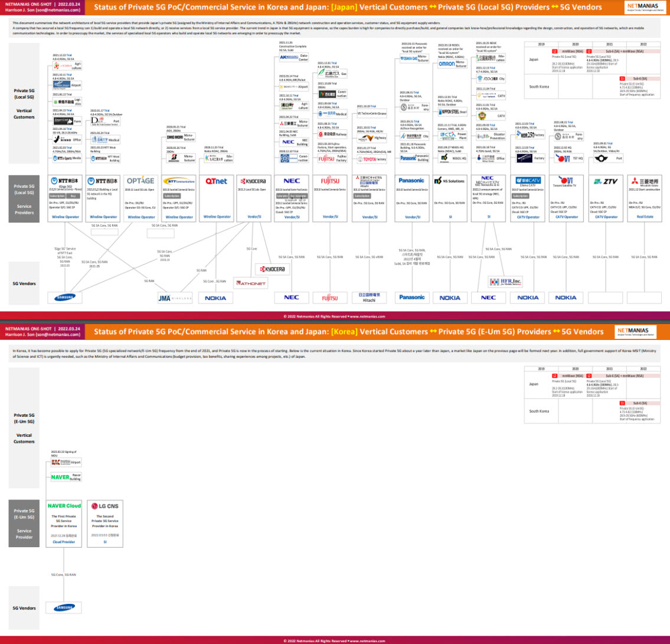
Task: Click the Hitachi vendor logo in the vendors row
Action: (x=369, y=298)
